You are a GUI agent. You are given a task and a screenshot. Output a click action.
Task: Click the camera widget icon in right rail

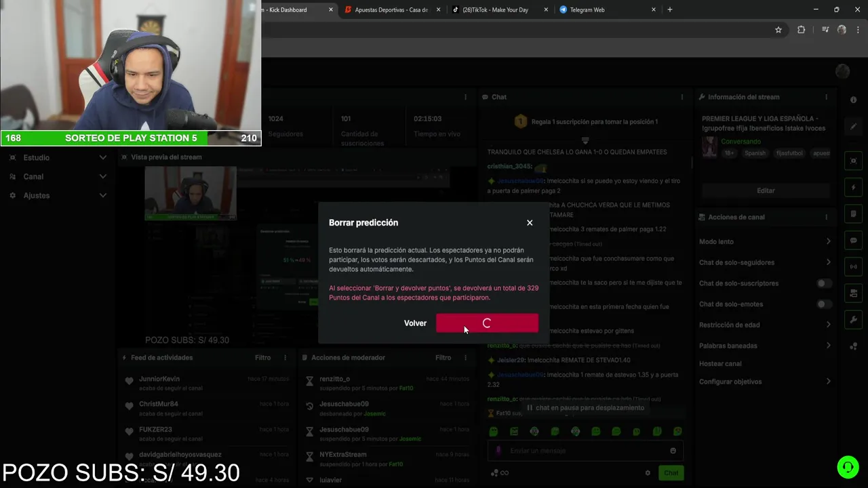[854, 293]
